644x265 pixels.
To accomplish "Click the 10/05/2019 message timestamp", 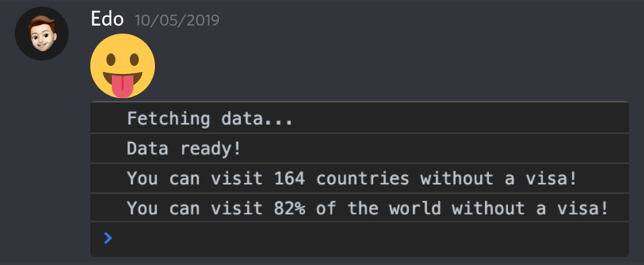I will tap(177, 20).
